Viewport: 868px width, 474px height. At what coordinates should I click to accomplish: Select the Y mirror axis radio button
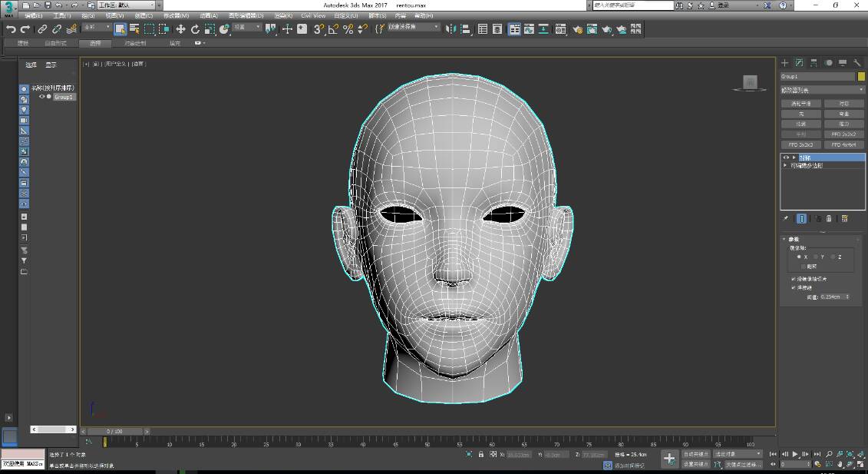point(817,257)
